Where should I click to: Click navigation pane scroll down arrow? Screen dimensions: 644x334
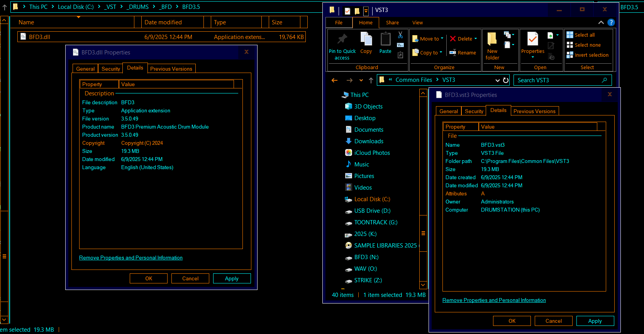423,285
